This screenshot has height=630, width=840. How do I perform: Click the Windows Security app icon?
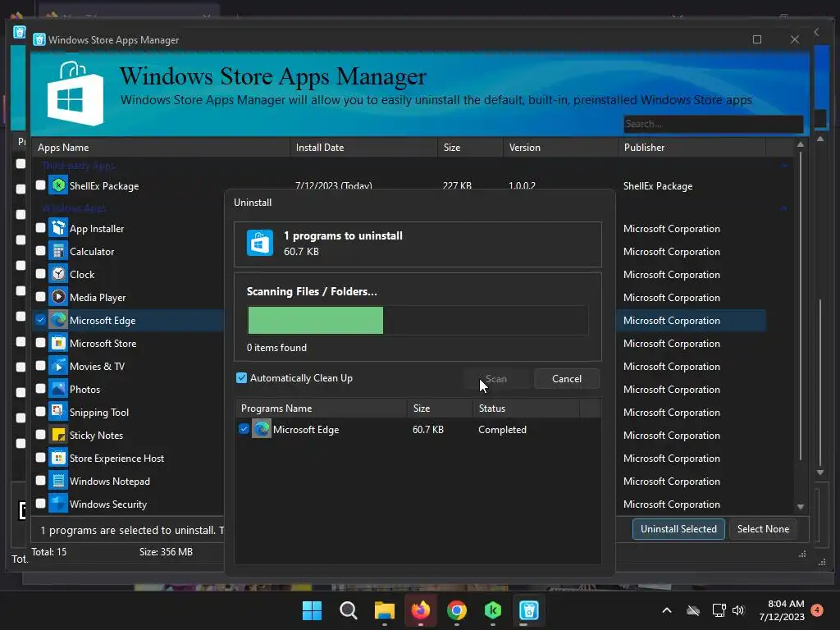click(58, 504)
